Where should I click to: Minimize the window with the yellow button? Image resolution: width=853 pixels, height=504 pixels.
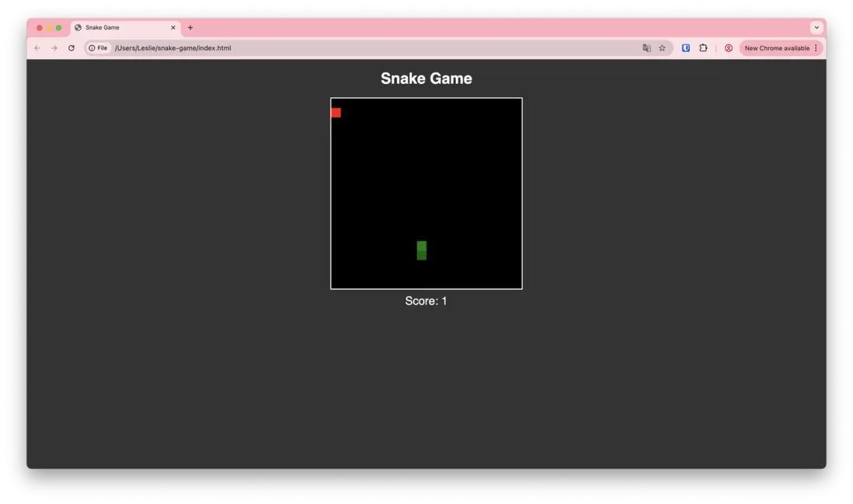(49, 27)
